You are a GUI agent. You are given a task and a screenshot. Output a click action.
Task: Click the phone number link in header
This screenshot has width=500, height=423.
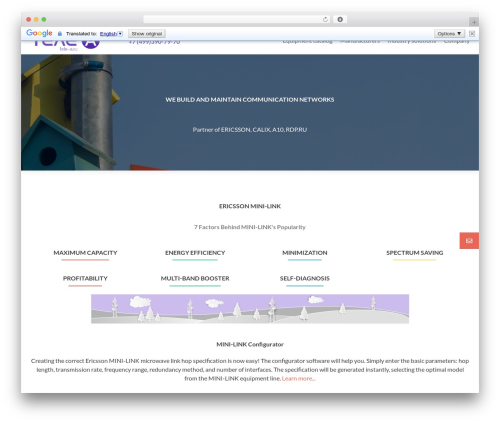pos(154,42)
